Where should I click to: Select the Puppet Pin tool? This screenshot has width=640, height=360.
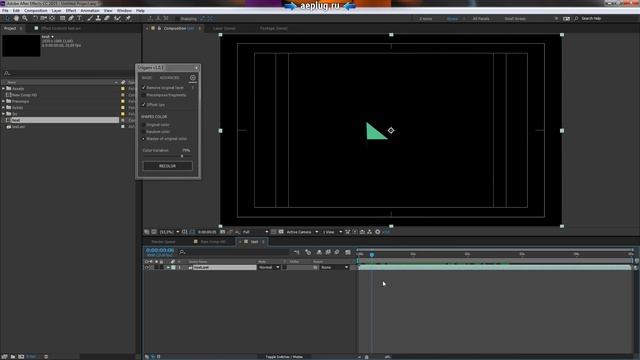(128, 18)
